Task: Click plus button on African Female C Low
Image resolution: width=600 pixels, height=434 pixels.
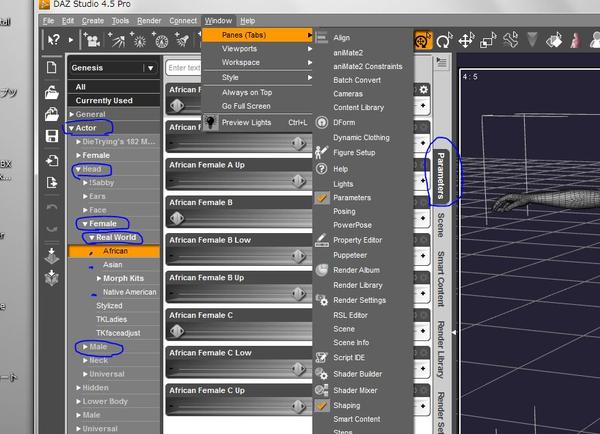Action: coord(423,369)
